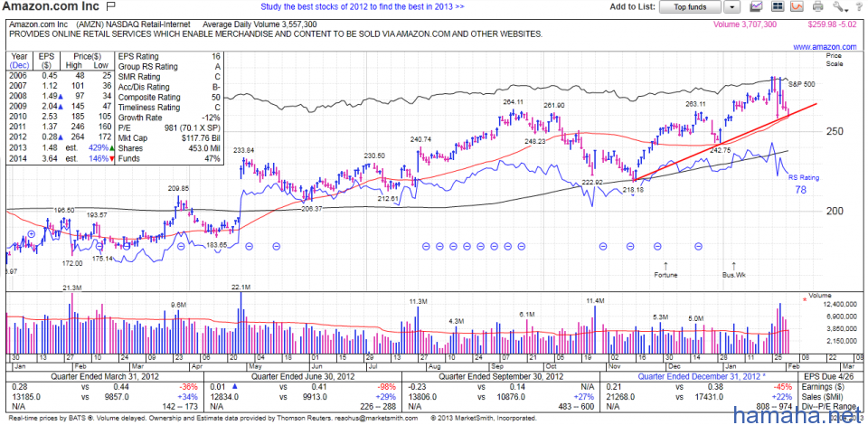Select the EPS Rating 16 row

click(x=169, y=56)
